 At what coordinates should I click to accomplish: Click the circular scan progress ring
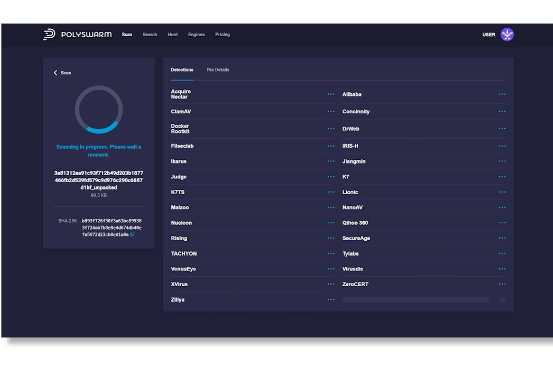[x=99, y=110]
